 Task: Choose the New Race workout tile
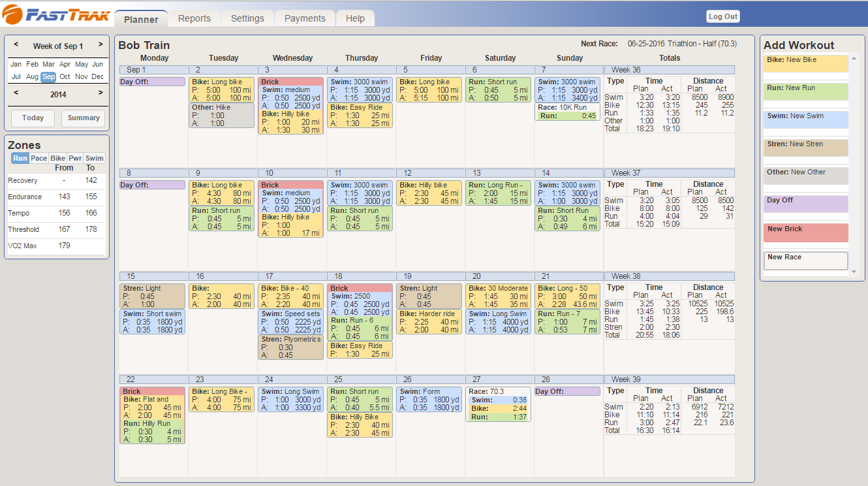[805, 261]
